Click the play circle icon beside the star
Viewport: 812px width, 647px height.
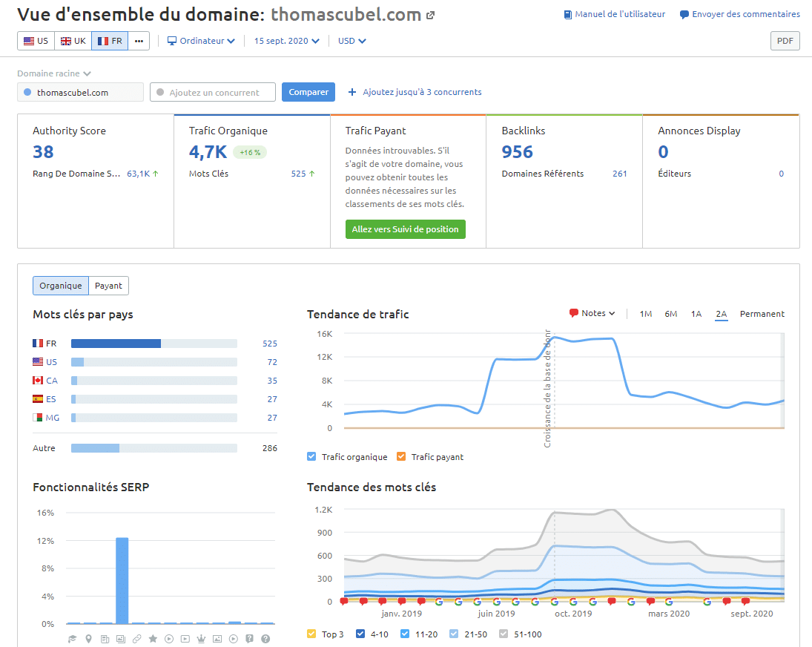click(169, 639)
